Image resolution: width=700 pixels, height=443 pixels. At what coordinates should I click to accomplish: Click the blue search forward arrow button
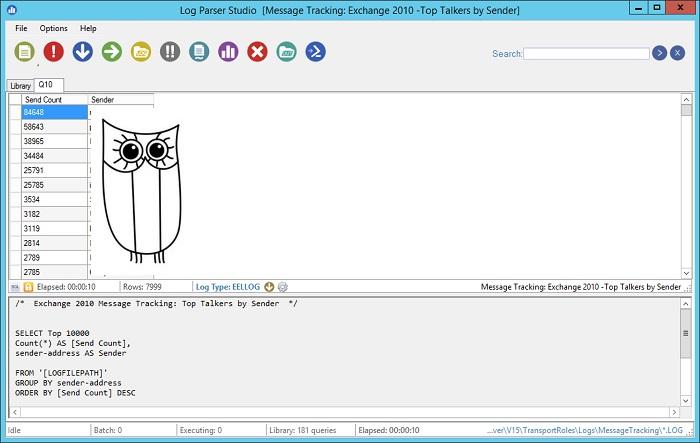(659, 53)
